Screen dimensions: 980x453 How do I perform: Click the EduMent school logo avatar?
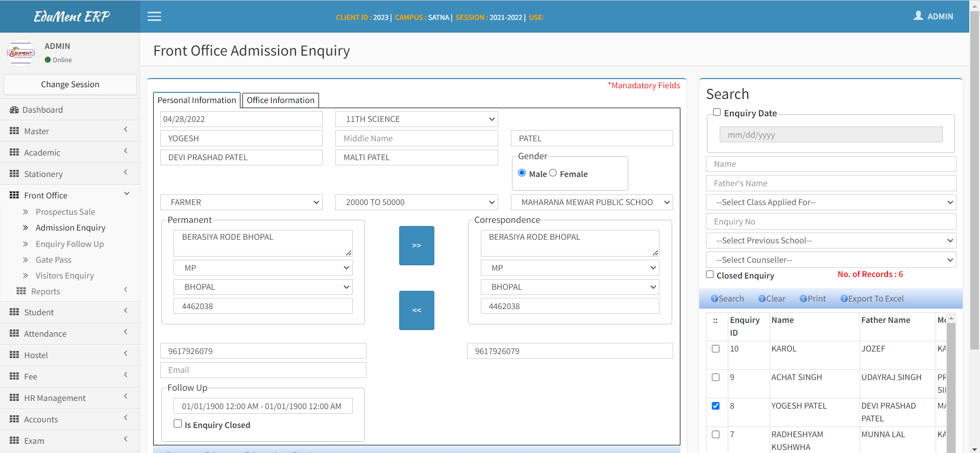click(x=21, y=53)
